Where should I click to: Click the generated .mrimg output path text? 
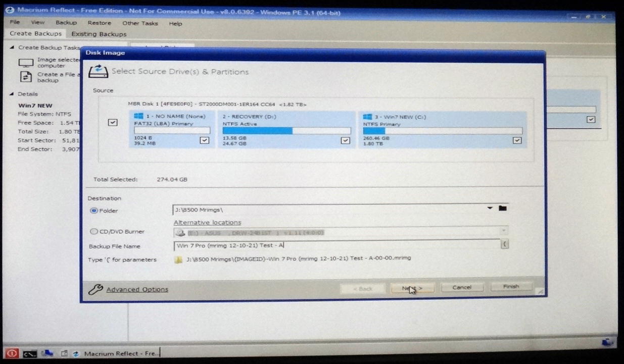298,258
